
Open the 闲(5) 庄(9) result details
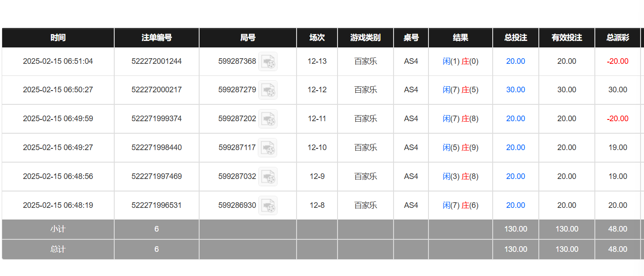[460, 147]
